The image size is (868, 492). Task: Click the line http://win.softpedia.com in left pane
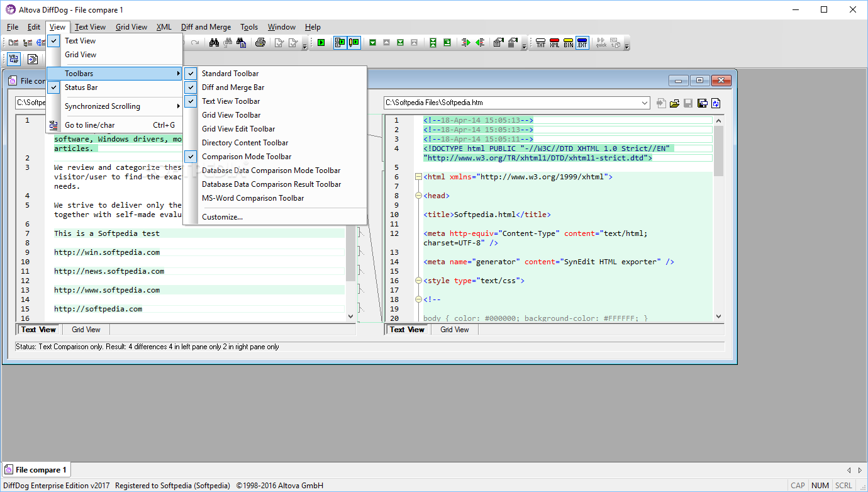(x=106, y=252)
